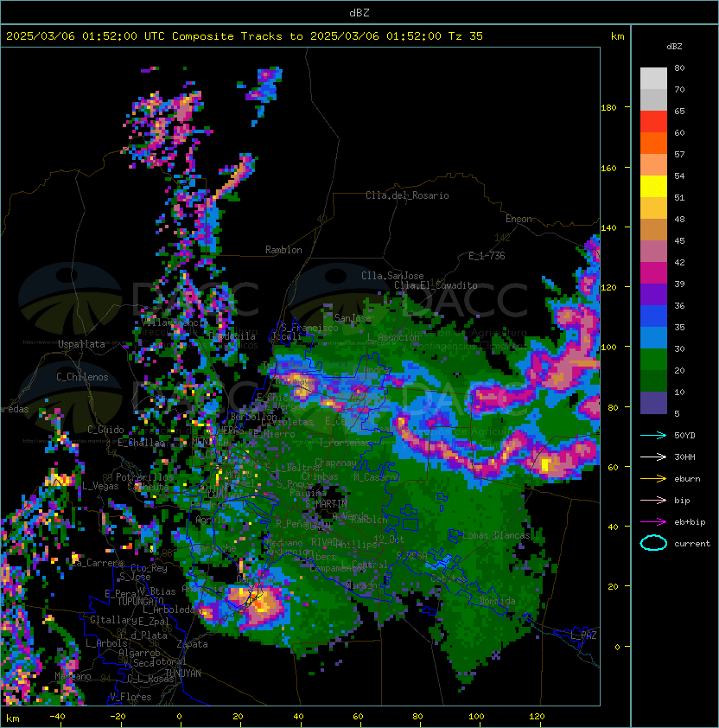Click the 'V_Flores' map label

pos(130,697)
